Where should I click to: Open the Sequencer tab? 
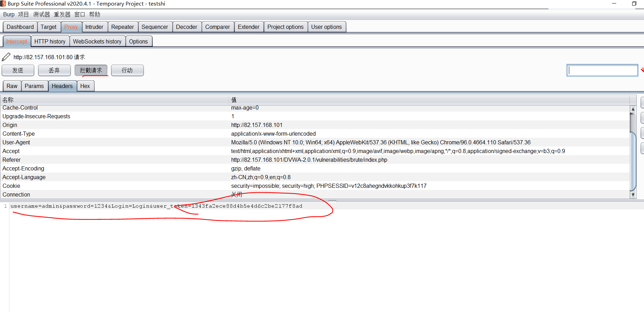click(155, 27)
